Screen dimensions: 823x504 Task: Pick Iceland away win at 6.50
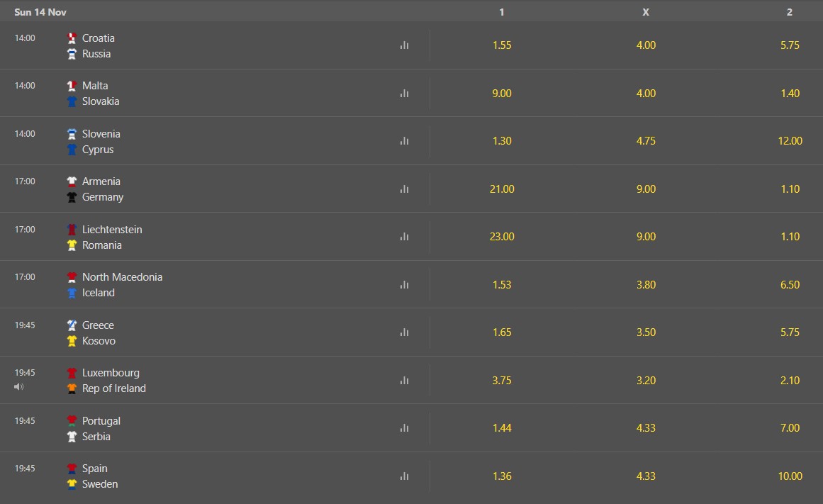(x=790, y=284)
